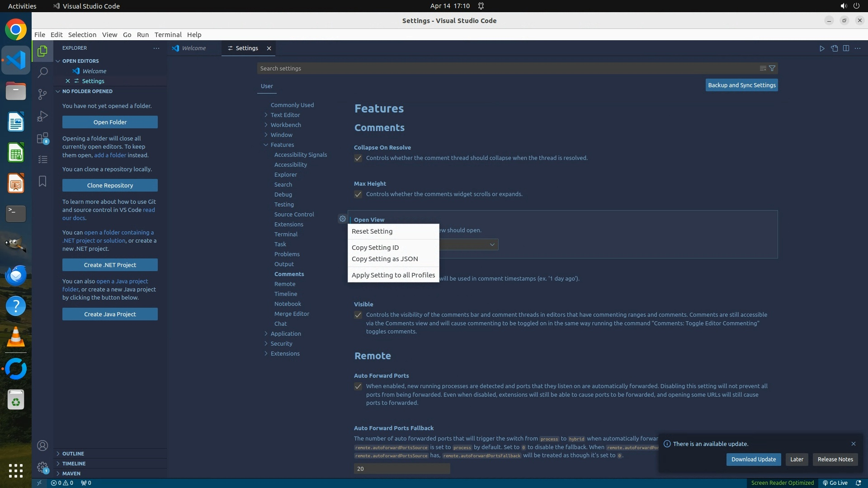Open the Accounts icon in activity bar
The height and width of the screenshot is (488, 868).
[x=42, y=446]
